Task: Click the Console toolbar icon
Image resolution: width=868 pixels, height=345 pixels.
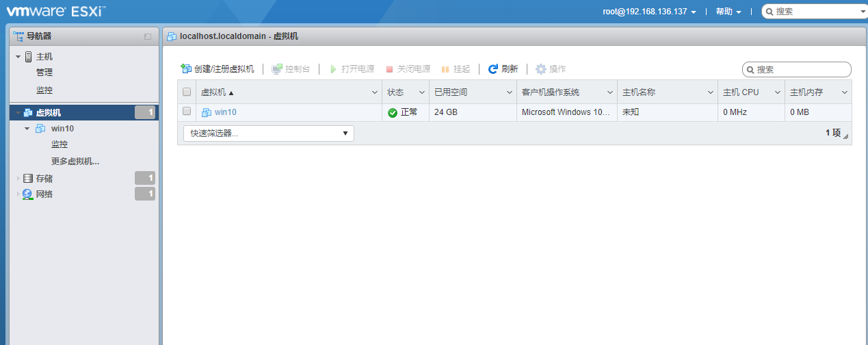Action: 277,69
